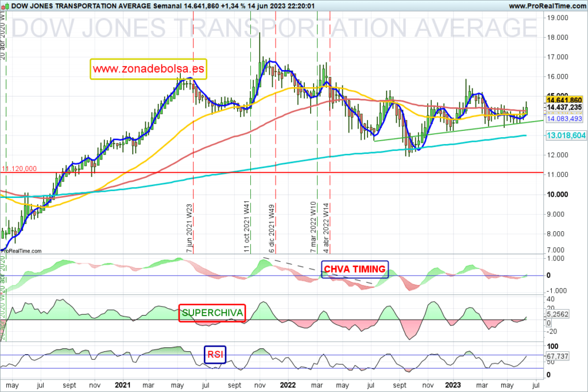This screenshot has height=392, width=588.
Task: Click the 7 jun 2021 W23 date marker
Action: click(189, 228)
